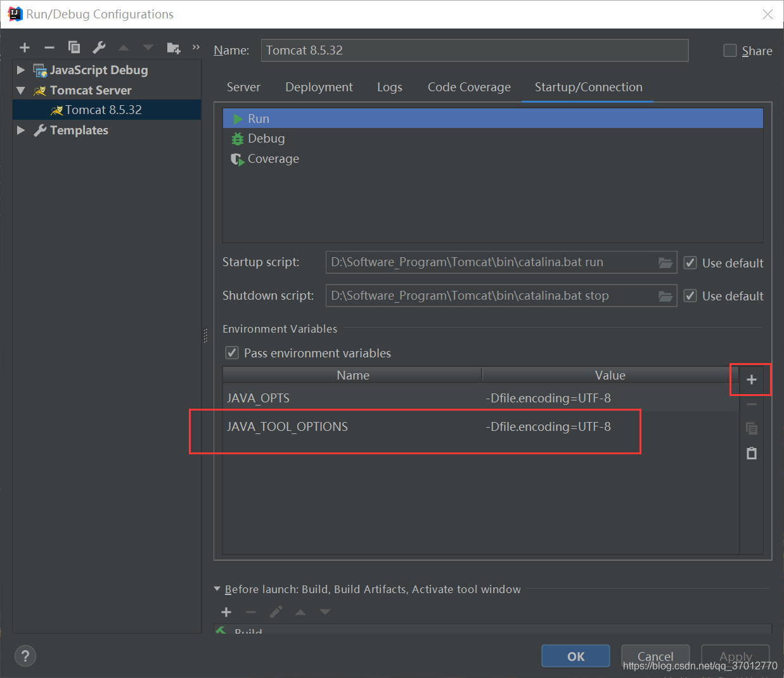
Task: Add a new run configuration
Action: [x=25, y=48]
